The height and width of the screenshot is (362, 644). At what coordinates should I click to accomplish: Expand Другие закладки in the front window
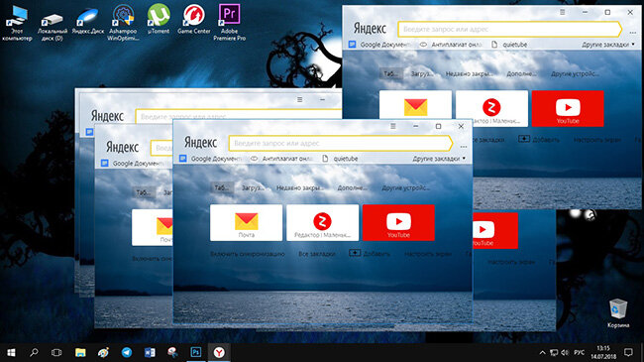click(x=439, y=159)
